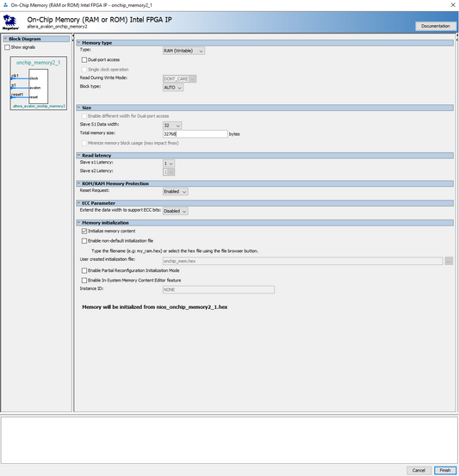Viewport: 459px width, 476px height.
Task: Click the altera_avalon_onchip_memory2 label in diagram
Action: tap(39, 106)
